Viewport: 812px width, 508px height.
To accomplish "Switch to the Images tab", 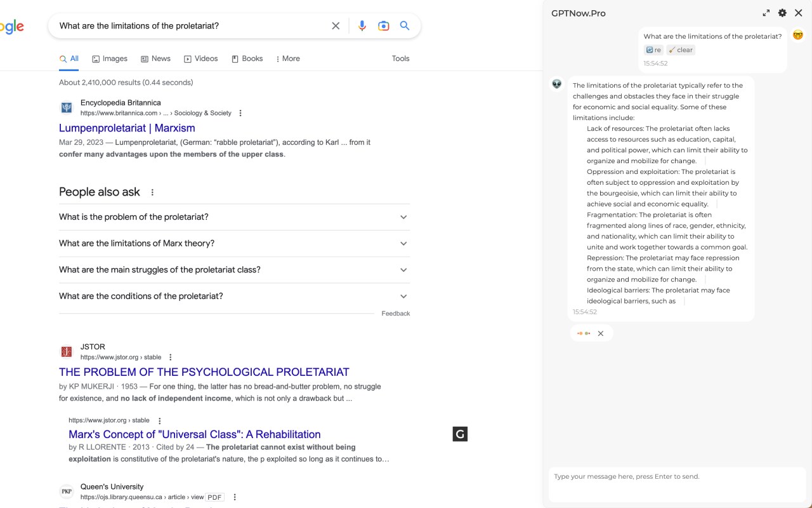I will tap(110, 58).
